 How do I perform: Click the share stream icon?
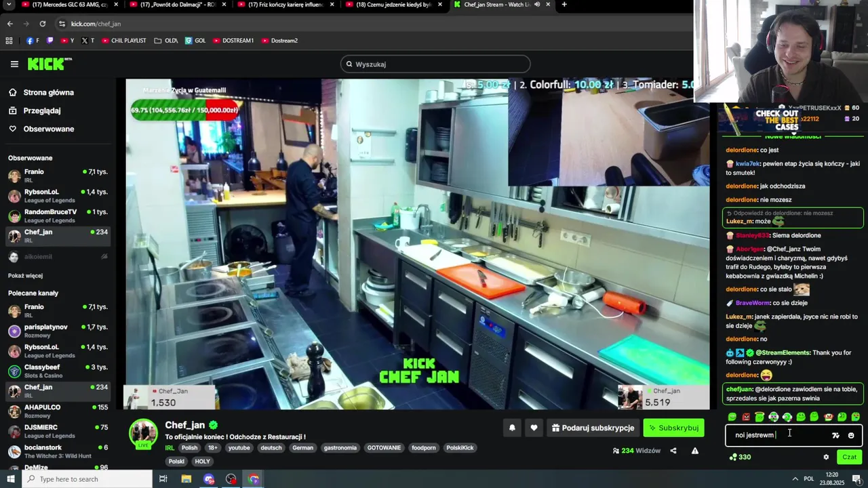pos(673,451)
